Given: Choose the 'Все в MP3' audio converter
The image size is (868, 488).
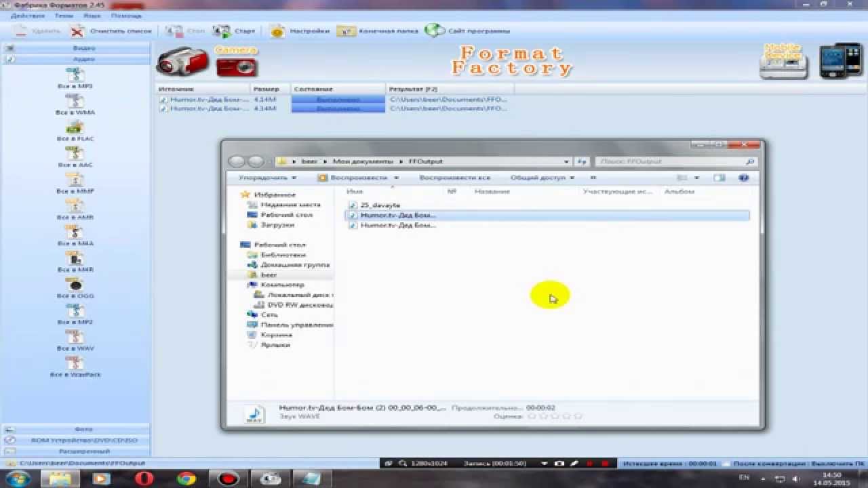Looking at the screenshot, I should 75,79.
